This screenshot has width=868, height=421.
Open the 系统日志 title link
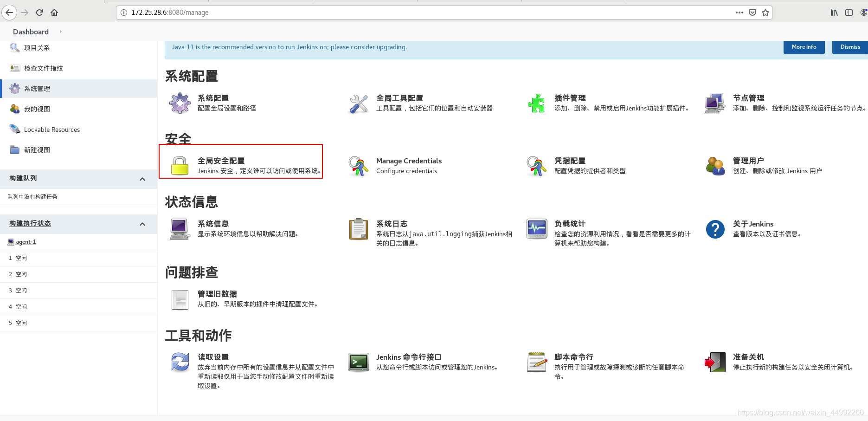click(392, 224)
